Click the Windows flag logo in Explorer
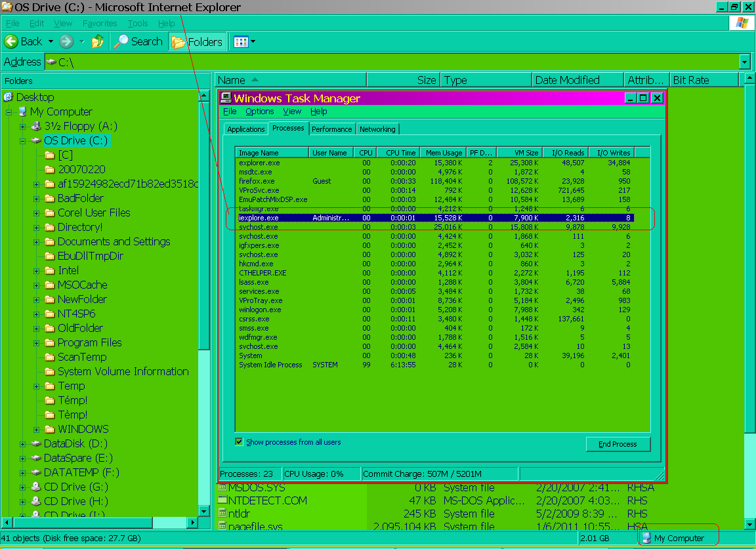 click(742, 23)
